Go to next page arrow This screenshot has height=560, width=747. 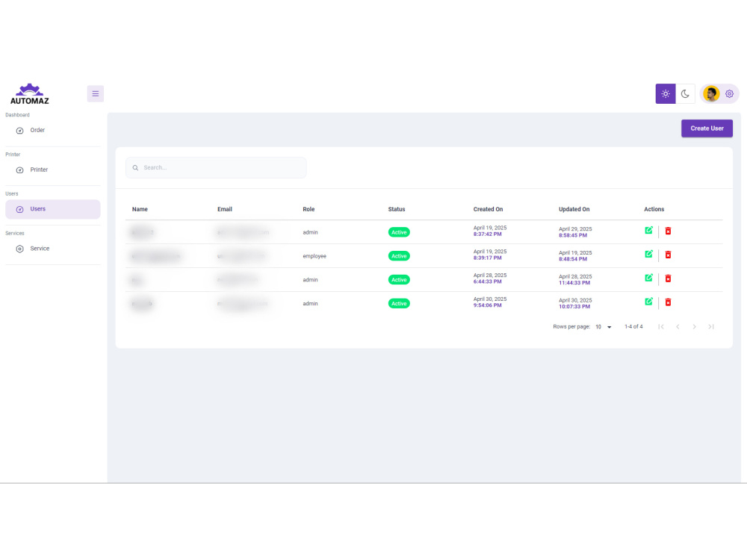694,327
